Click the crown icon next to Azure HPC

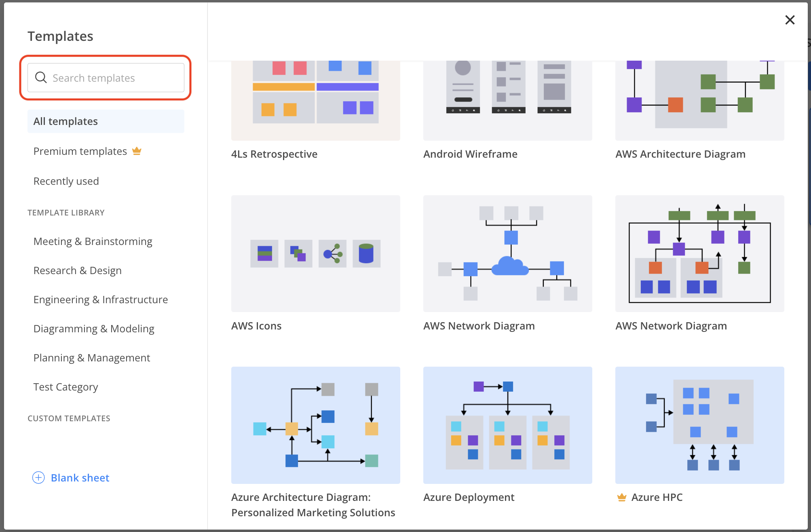click(621, 497)
